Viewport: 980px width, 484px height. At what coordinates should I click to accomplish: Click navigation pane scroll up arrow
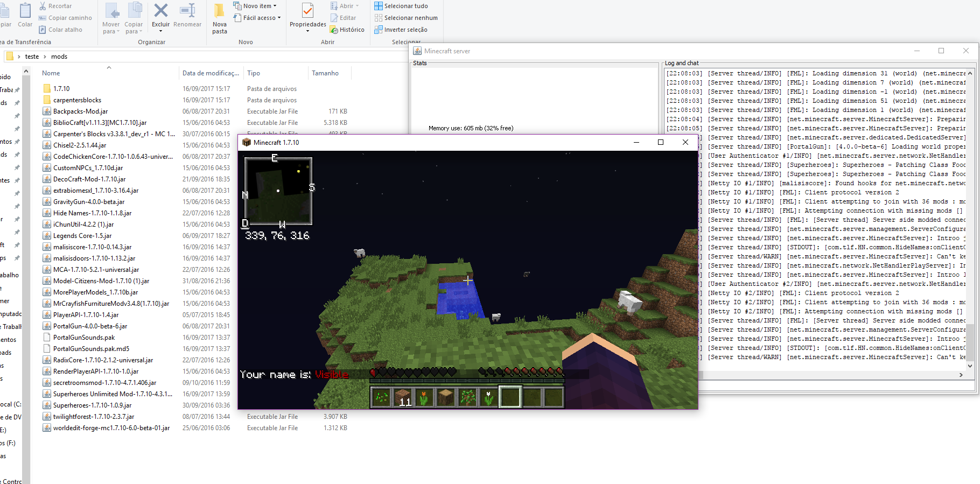[26, 71]
